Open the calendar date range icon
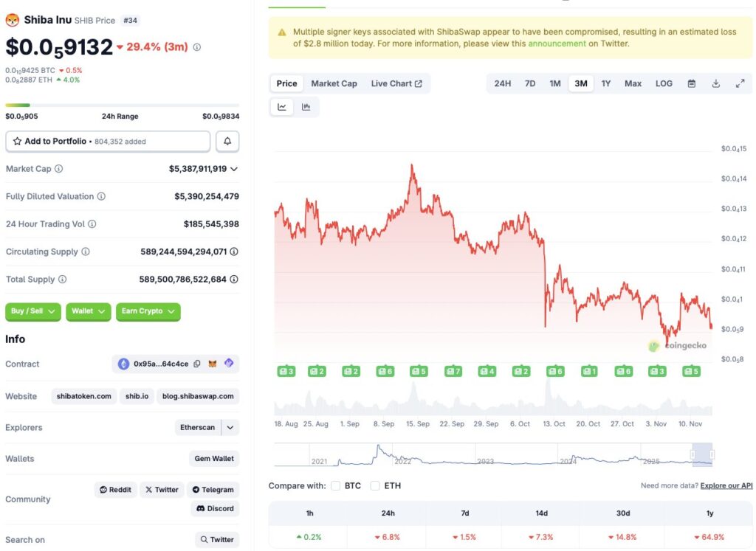The height and width of the screenshot is (551, 756). (691, 83)
